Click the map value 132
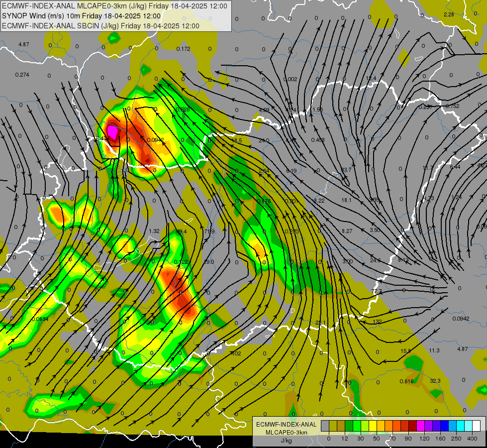The image size is (487, 448). coord(377,322)
